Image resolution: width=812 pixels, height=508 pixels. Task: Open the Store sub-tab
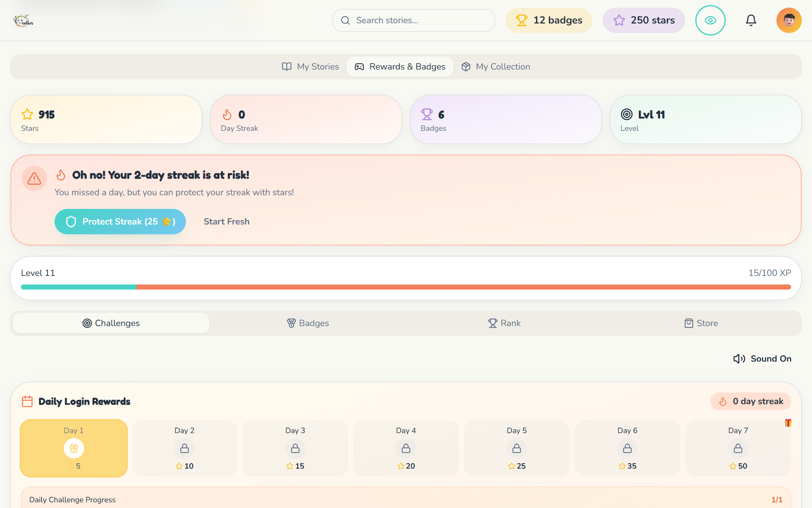point(701,323)
